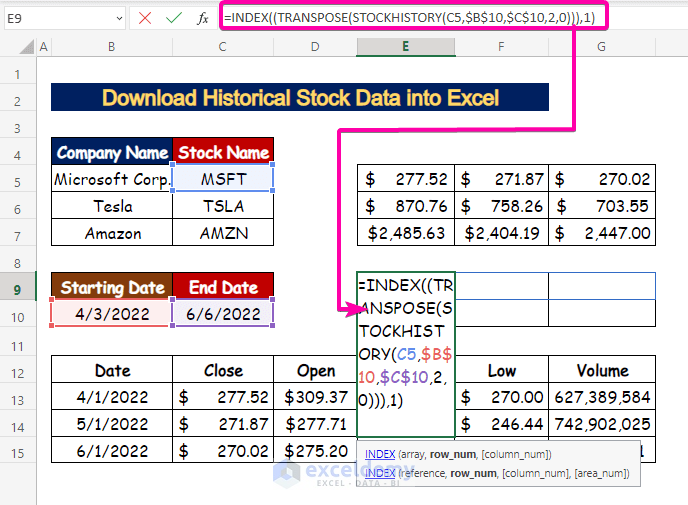The image size is (688, 505).
Task: Click the Open column heading
Action: tap(315, 370)
